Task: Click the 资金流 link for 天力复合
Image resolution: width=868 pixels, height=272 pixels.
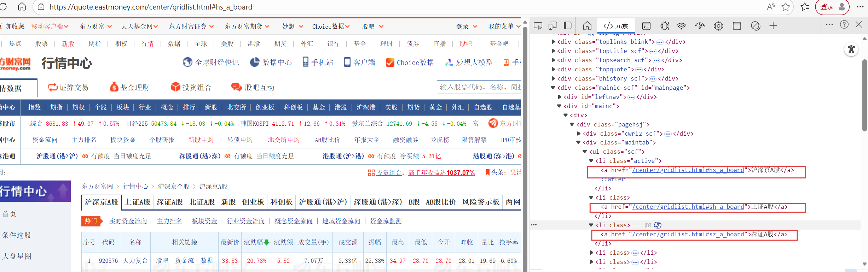Action: [x=184, y=261]
